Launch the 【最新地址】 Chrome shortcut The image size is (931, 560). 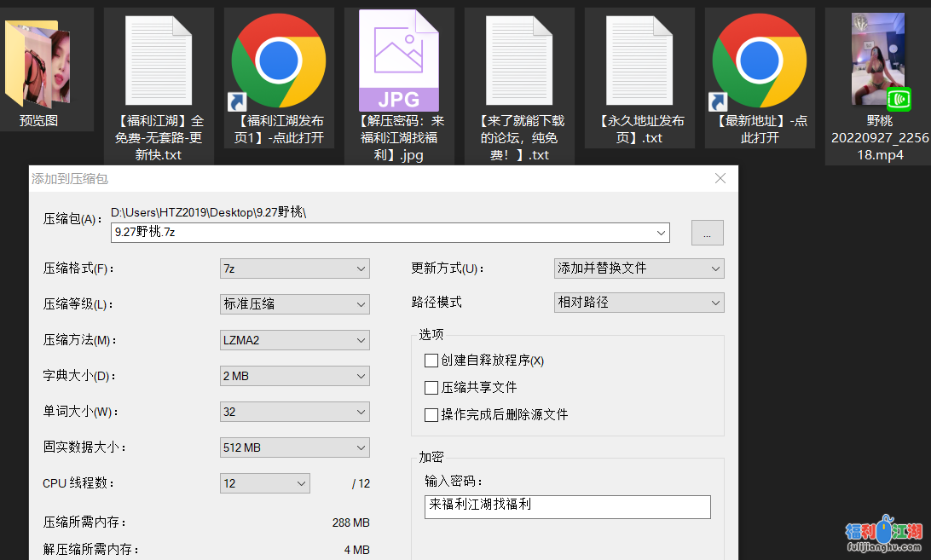point(760,60)
